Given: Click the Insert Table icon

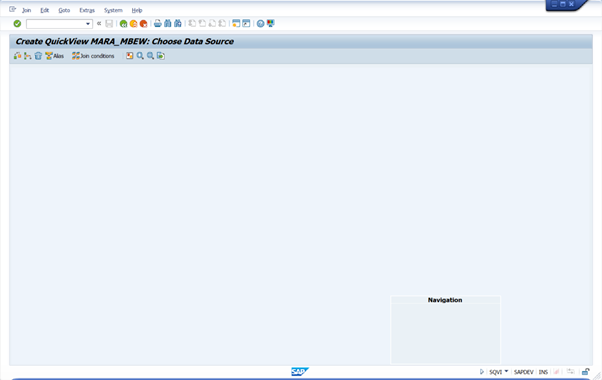Looking at the screenshot, I should pos(17,56).
